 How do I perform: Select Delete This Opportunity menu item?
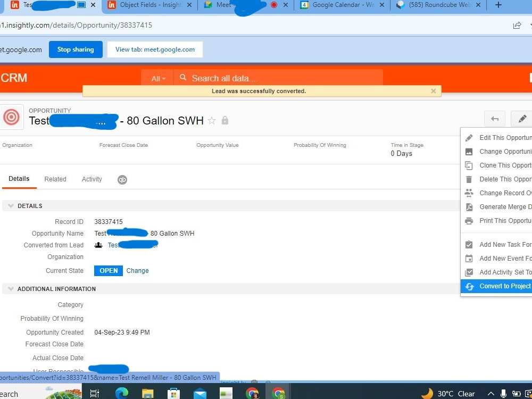[496, 179]
